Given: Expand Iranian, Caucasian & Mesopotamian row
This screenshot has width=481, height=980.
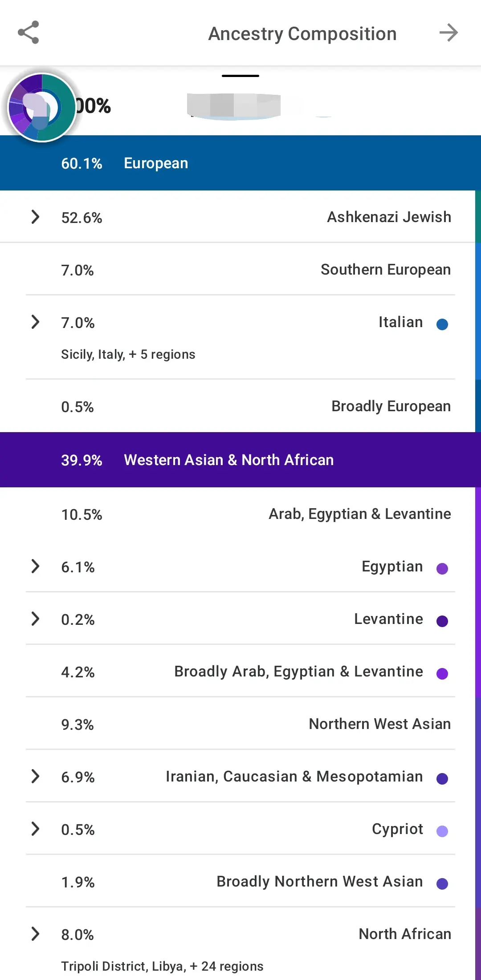Looking at the screenshot, I should (35, 777).
